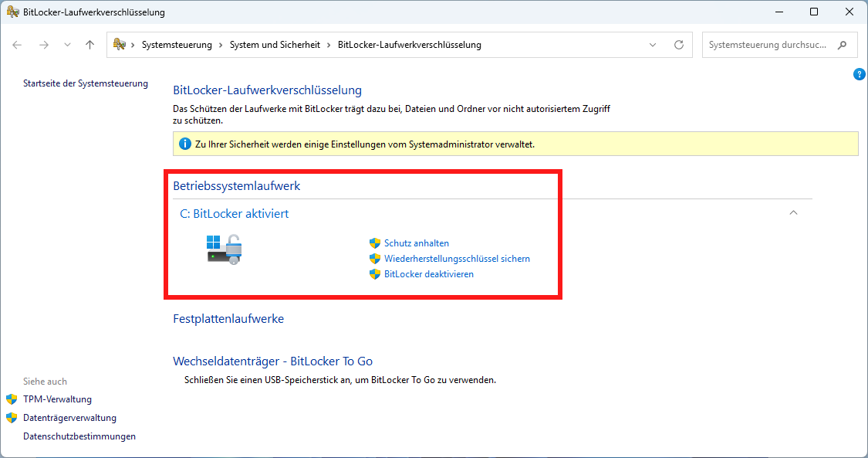
Task: Click BitLocker-Laufwerkverschlüsselung breadcrumb
Action: [x=409, y=45]
